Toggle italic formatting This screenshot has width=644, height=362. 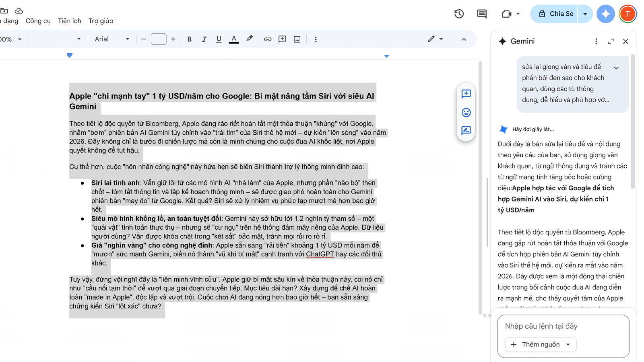204,39
